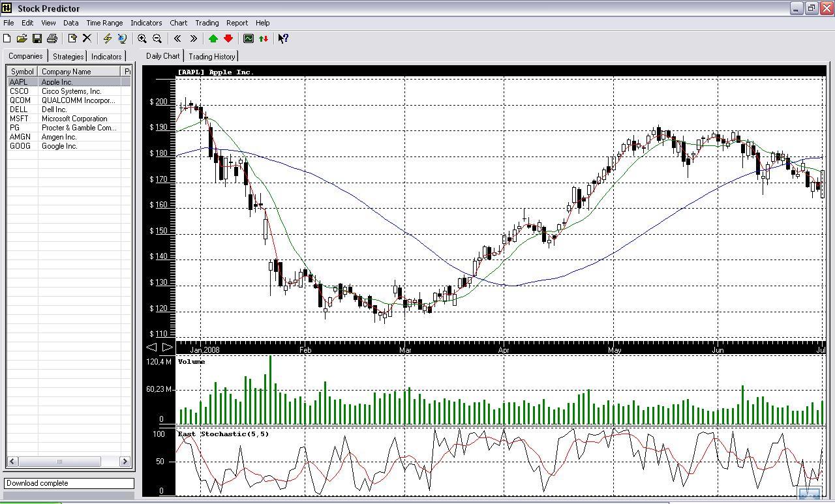The image size is (835, 504).
Task: Switch to the Trading History tab
Action: (212, 56)
